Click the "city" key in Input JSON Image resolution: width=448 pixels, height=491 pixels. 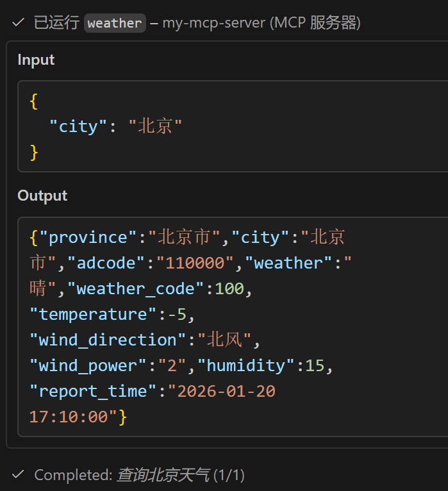[x=78, y=126]
